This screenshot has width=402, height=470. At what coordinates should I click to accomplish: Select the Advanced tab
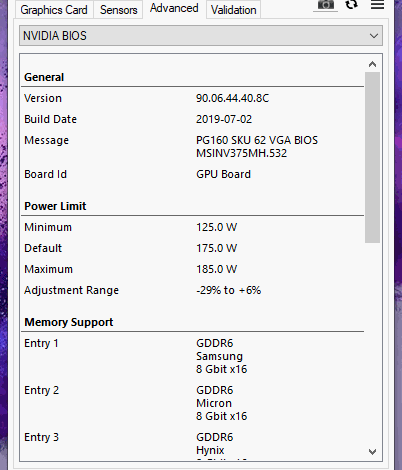pos(174,8)
